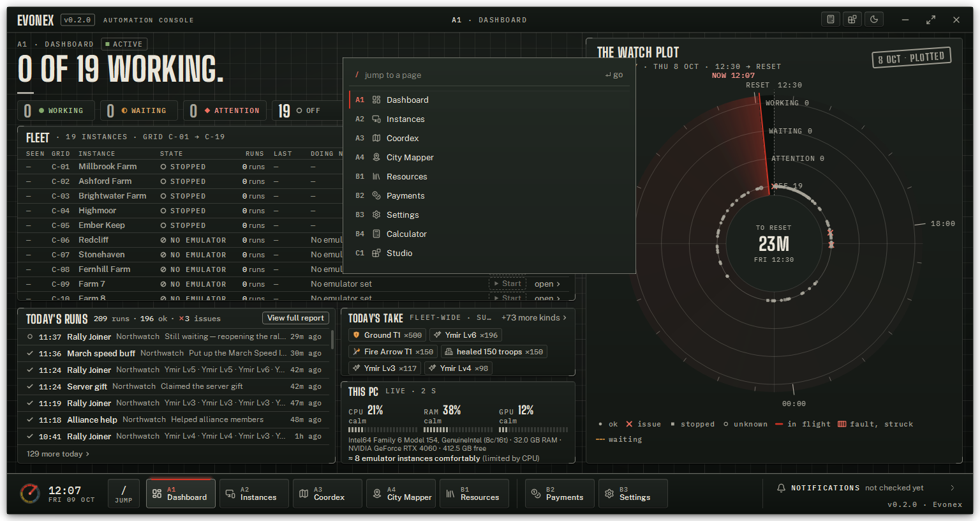Viewport: 980px width, 521px height.
Task: Open Resources books icon in the bottom bar
Action: [x=474, y=494]
